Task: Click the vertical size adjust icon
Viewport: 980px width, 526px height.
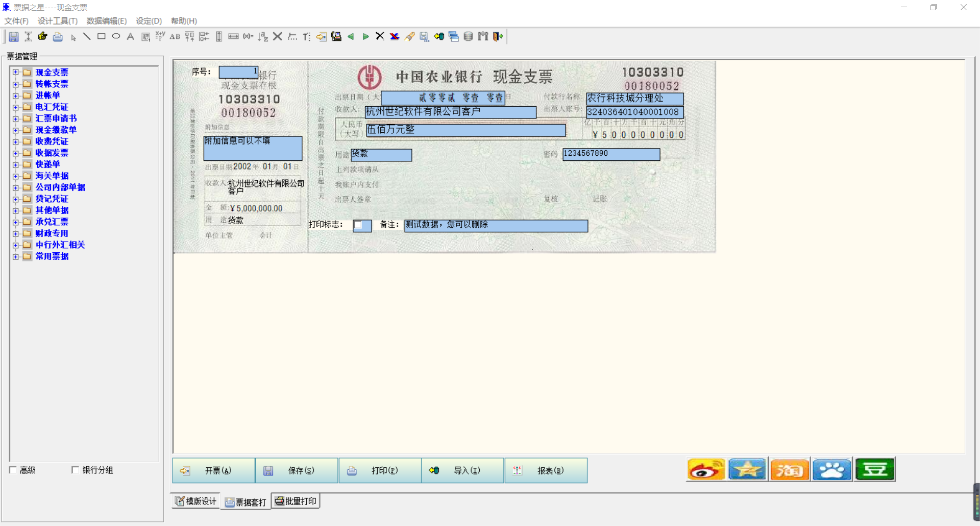Action: click(x=219, y=36)
